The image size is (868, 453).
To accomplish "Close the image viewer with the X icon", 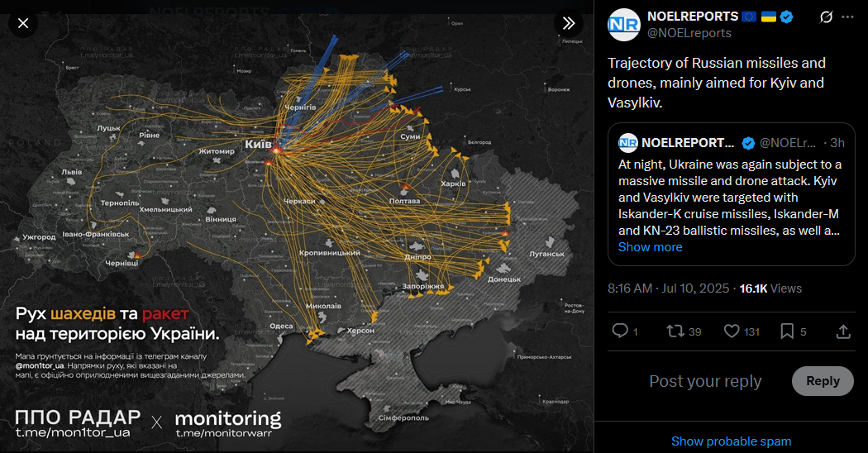I will click(x=22, y=23).
